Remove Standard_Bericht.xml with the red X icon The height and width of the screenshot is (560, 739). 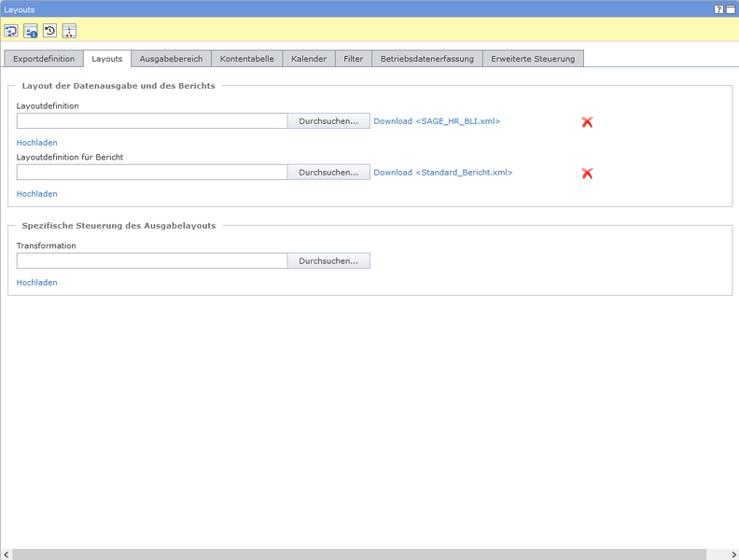tap(587, 174)
